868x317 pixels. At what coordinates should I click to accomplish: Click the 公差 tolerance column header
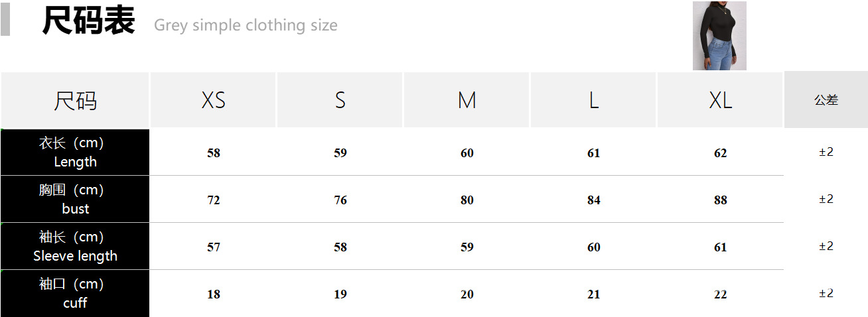[826, 100]
